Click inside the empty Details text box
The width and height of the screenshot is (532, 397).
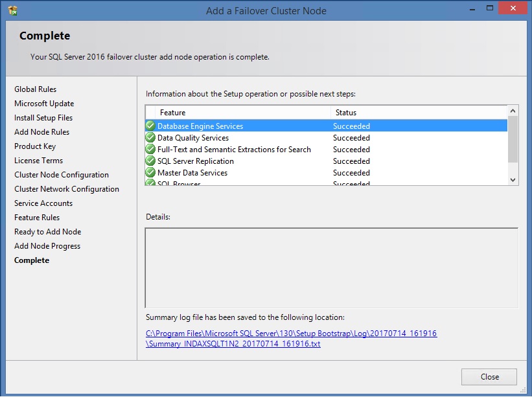(331, 267)
